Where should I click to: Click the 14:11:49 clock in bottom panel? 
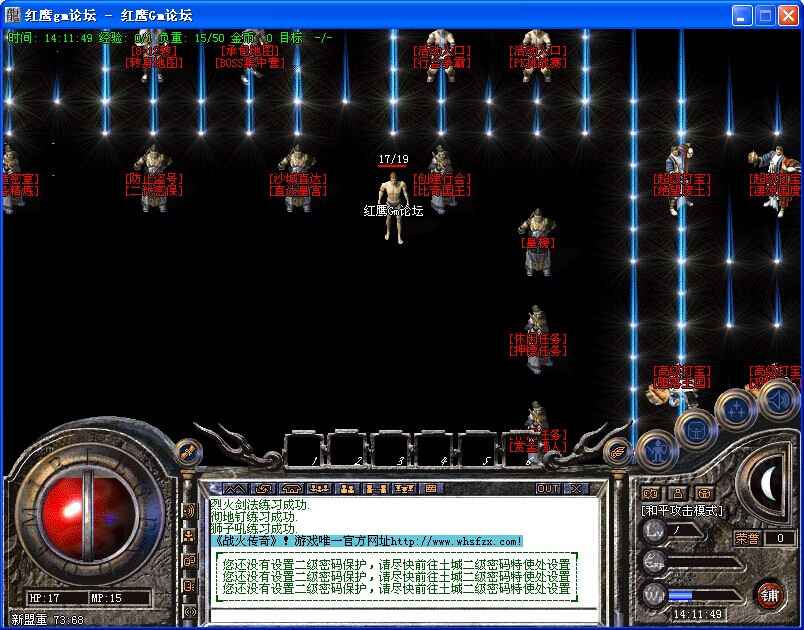[697, 614]
